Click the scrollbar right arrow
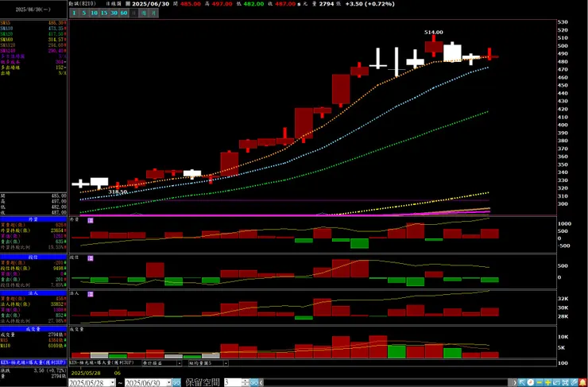This screenshot has height=387, width=588. (515, 382)
